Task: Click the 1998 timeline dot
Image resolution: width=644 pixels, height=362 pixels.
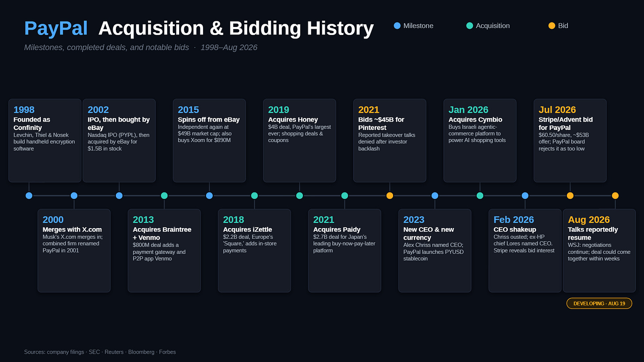Action: [x=29, y=195]
